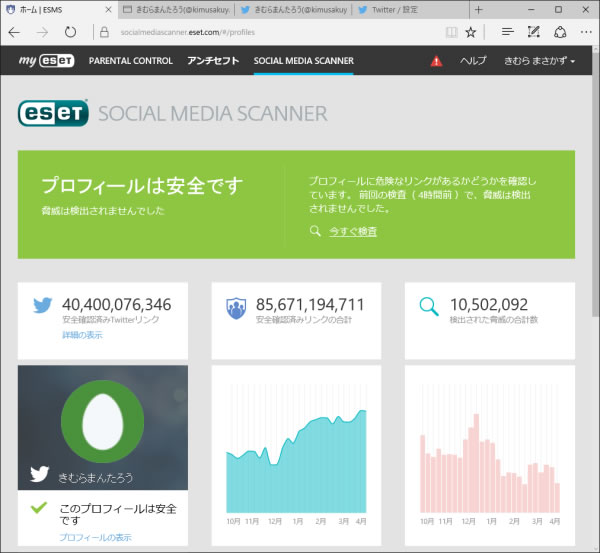Image resolution: width=600 pixels, height=553 pixels.
Task: Open the アンチセフト menu item
Action: pyautogui.click(x=213, y=60)
